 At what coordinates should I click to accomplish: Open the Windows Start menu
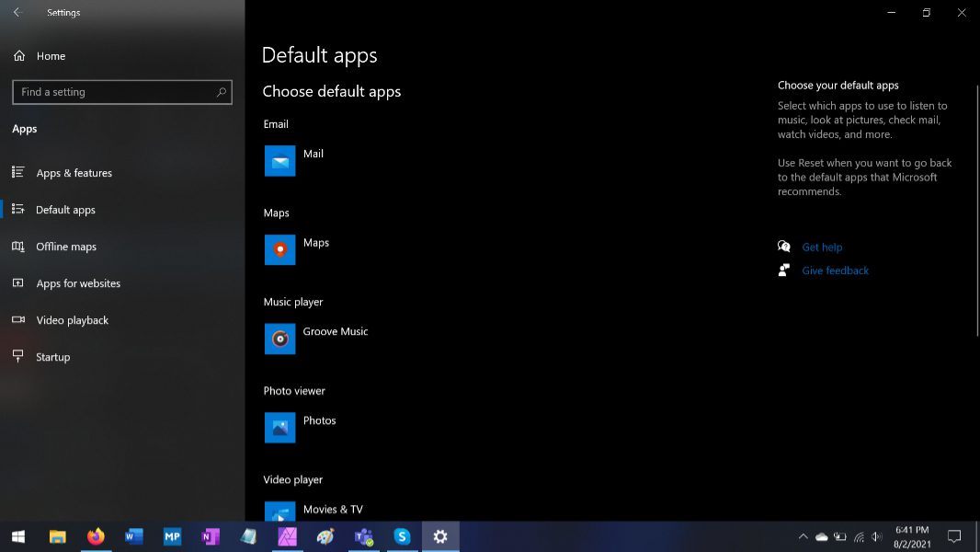pyautogui.click(x=18, y=536)
